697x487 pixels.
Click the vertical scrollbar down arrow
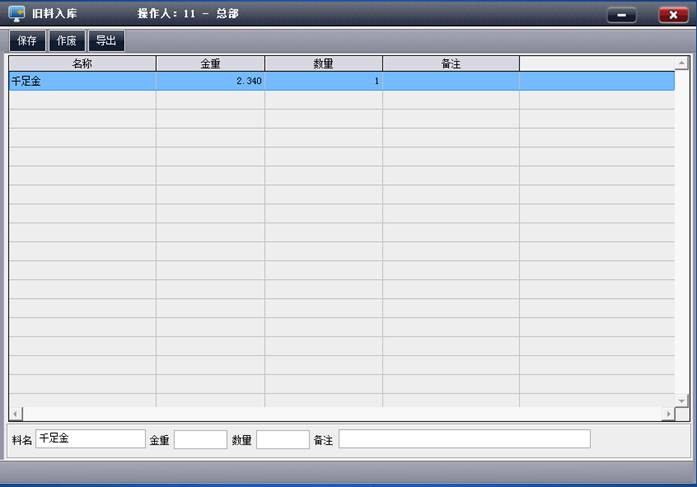click(682, 401)
